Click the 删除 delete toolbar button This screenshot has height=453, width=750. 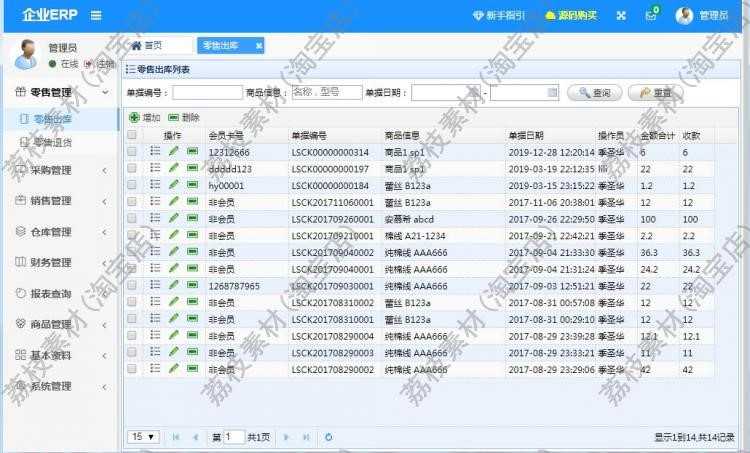pyautogui.click(x=184, y=117)
